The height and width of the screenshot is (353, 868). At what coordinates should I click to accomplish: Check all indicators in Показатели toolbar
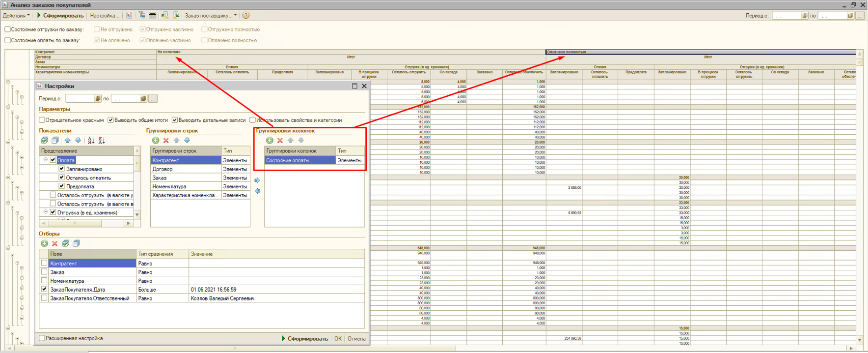point(45,141)
